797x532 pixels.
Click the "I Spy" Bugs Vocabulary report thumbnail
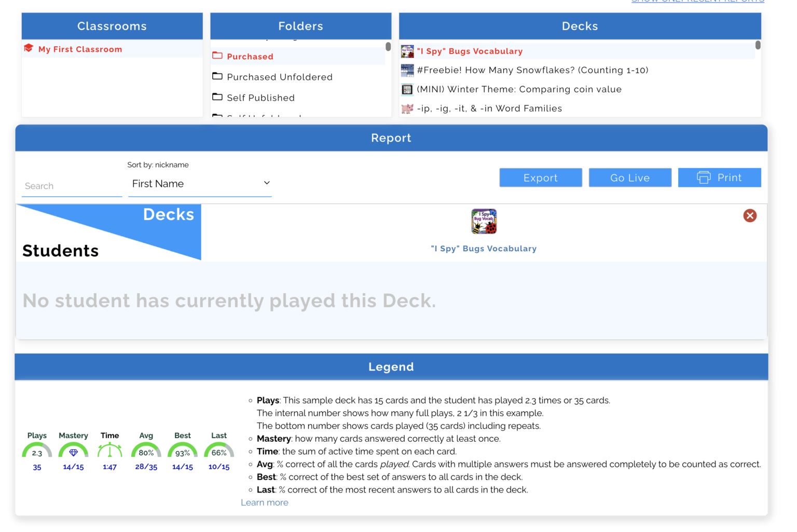(x=484, y=221)
